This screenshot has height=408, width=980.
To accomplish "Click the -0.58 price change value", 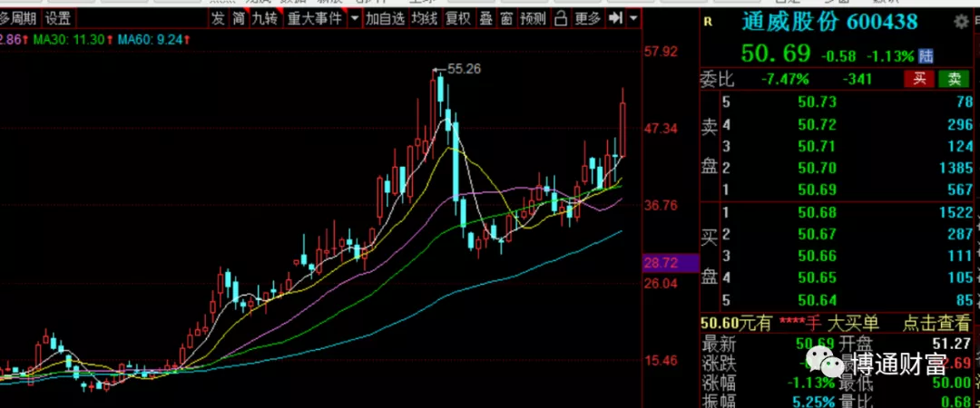I will (838, 56).
